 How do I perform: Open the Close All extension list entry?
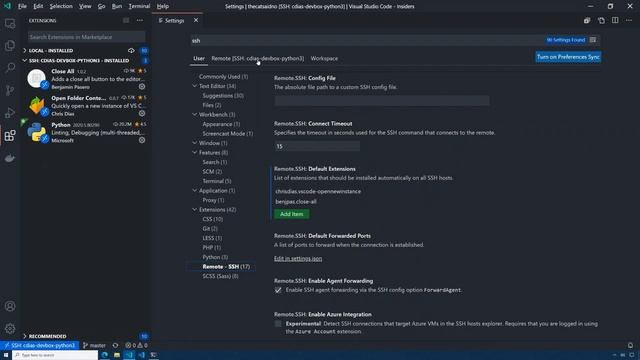pyautogui.click(x=86, y=79)
